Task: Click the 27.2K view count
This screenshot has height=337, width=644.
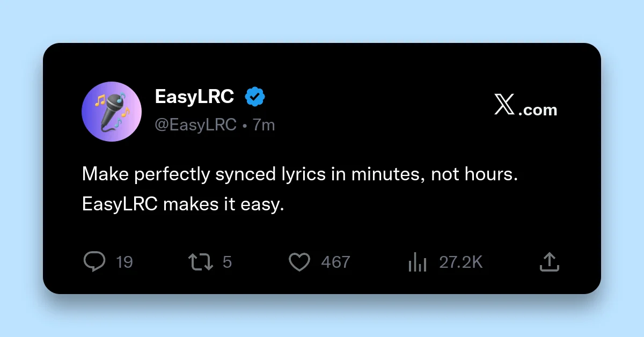Action: point(460,262)
